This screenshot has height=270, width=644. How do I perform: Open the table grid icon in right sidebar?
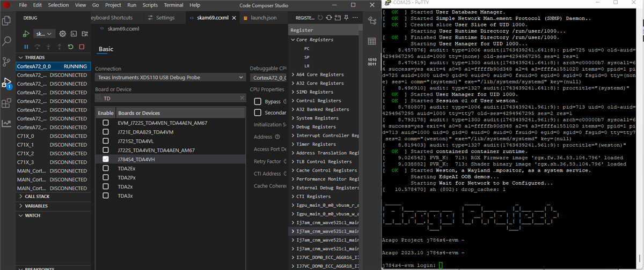click(372, 41)
